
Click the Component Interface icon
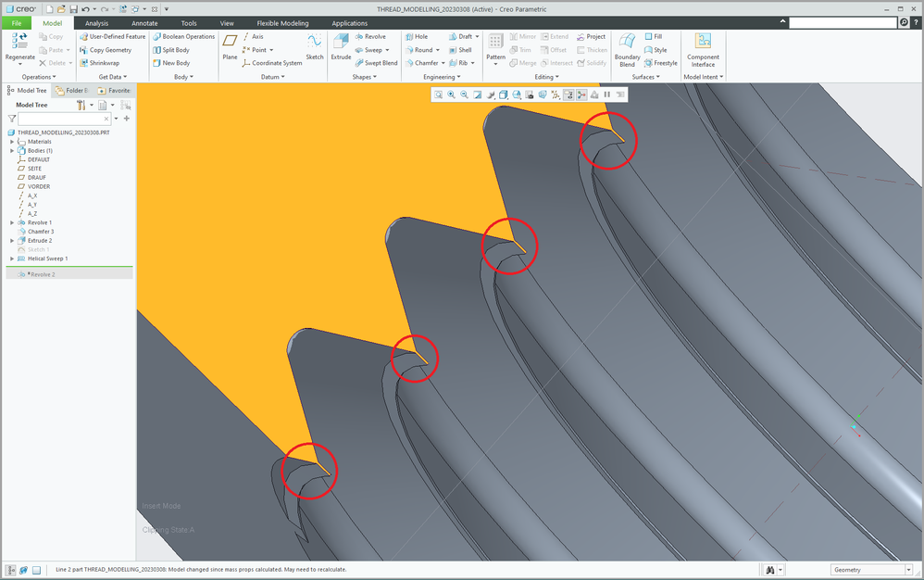point(703,43)
